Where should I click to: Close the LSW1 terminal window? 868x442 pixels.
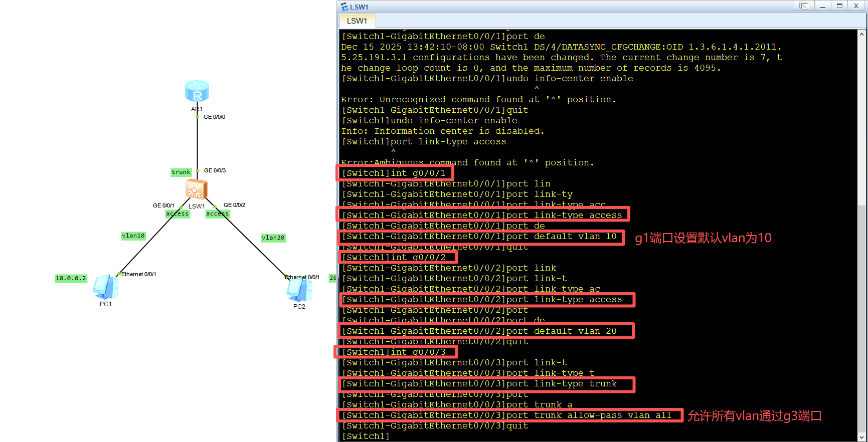856,6
